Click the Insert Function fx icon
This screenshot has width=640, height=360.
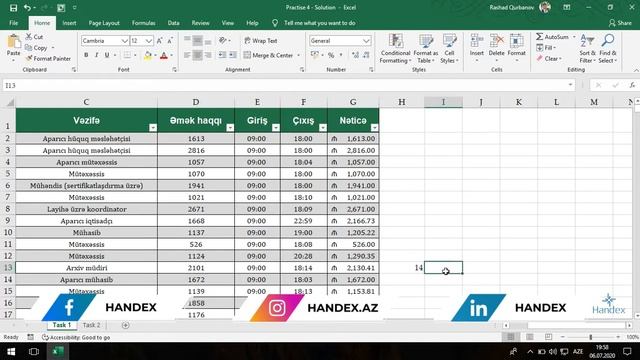tap(632, 85)
